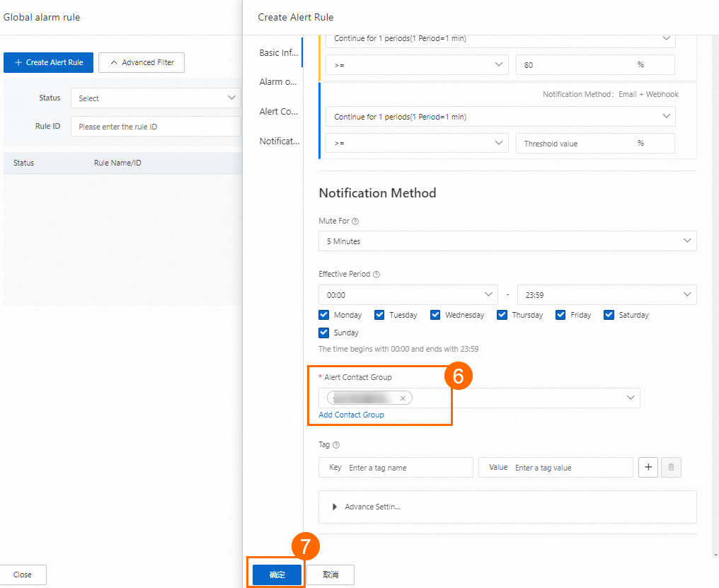Click the Tag help icon
Image resolution: width=719 pixels, height=588 pixels.
pyautogui.click(x=336, y=445)
